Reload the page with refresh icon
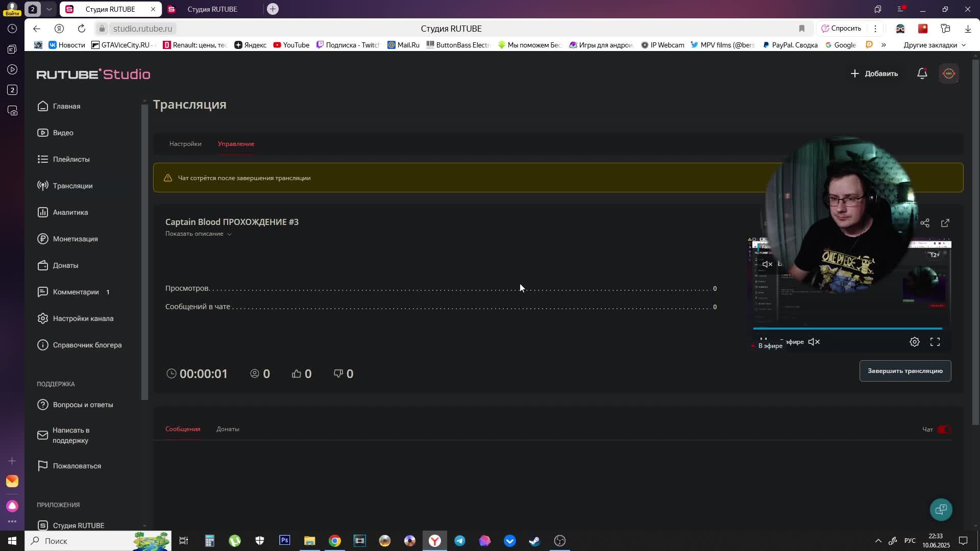The width and height of the screenshot is (980, 551). click(x=82, y=29)
